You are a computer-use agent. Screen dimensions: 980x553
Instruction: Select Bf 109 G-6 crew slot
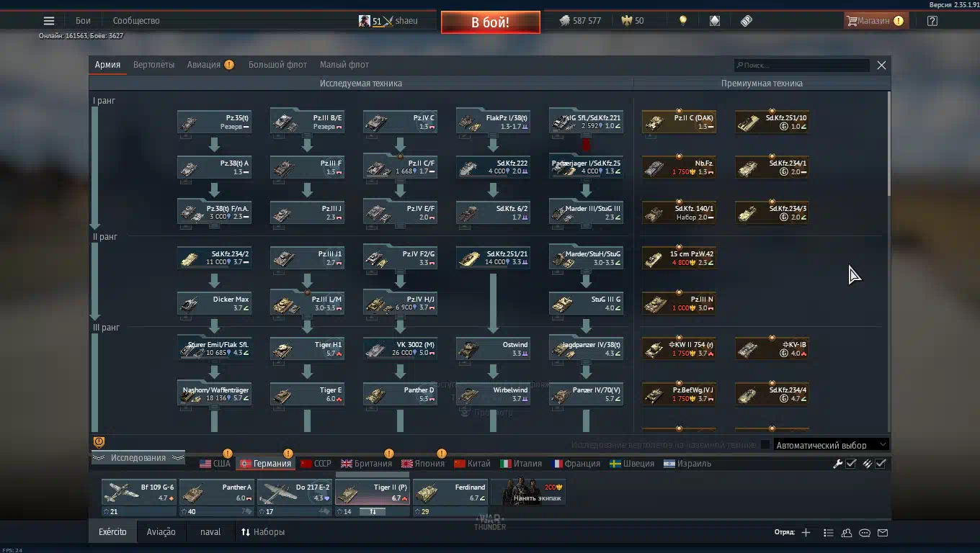coord(139,498)
